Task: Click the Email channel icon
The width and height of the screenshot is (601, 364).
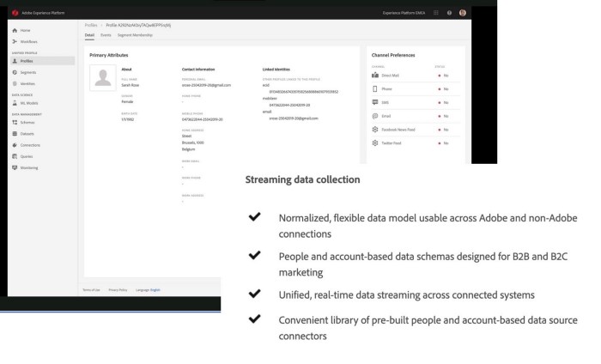Action: coord(375,116)
